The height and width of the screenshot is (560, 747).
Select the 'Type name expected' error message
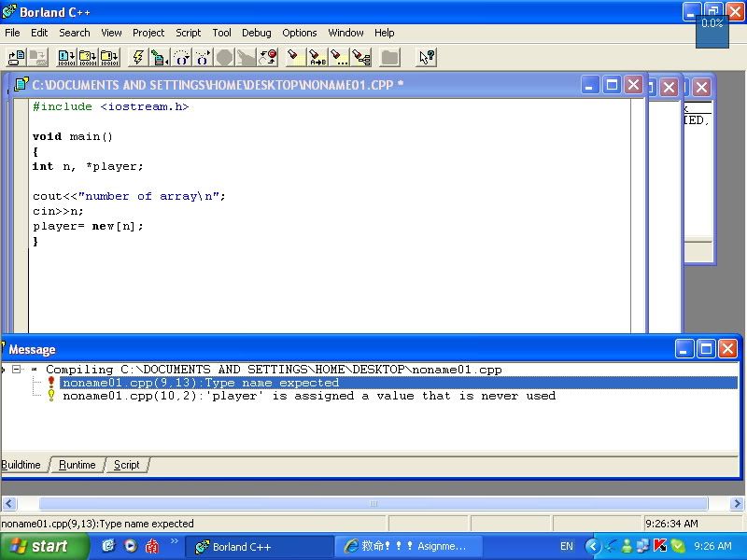pos(200,383)
